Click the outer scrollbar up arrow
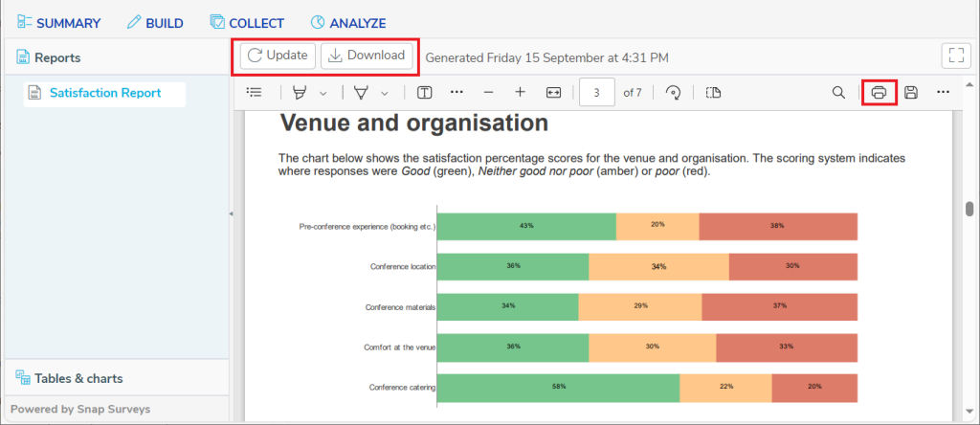Image resolution: width=980 pixels, height=425 pixels. click(969, 83)
